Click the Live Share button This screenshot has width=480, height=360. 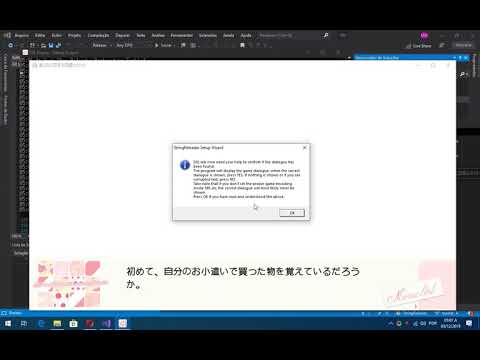[419, 46]
